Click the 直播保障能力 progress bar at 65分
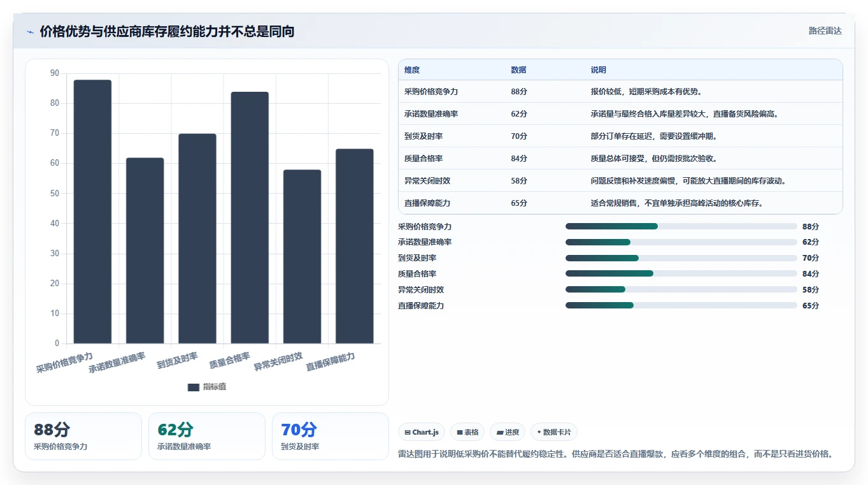The height and width of the screenshot is (485, 868). (681, 306)
